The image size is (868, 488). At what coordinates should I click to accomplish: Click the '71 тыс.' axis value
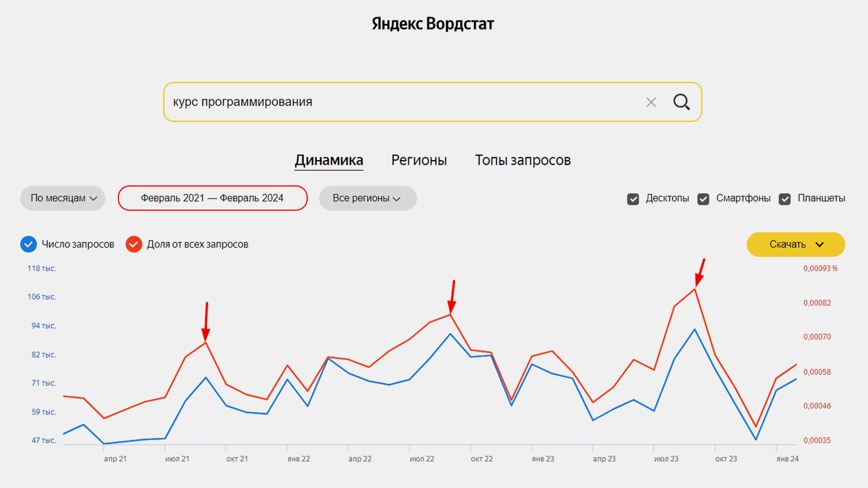44,383
